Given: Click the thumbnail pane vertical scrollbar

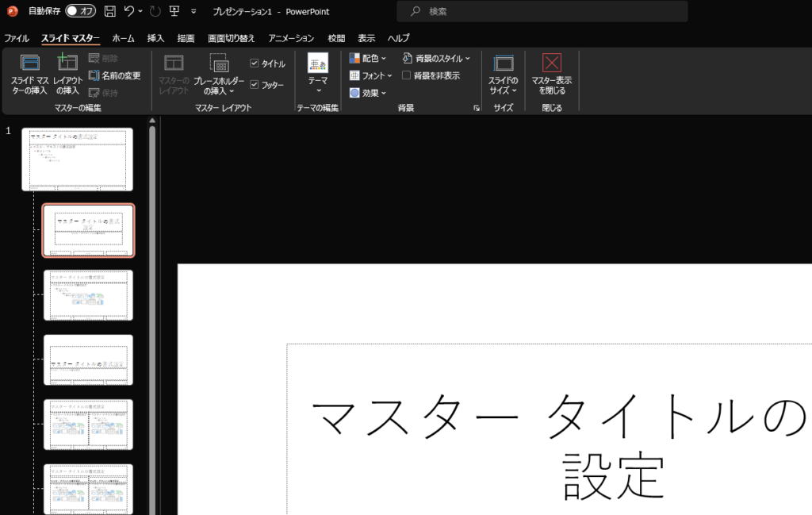Looking at the screenshot, I should tap(152, 320).
